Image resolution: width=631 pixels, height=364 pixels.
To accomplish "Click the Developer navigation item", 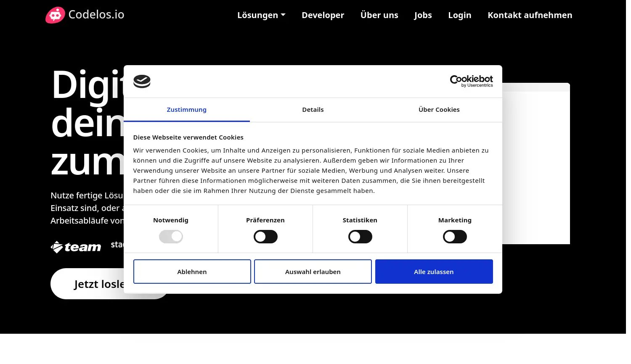I will [x=323, y=15].
